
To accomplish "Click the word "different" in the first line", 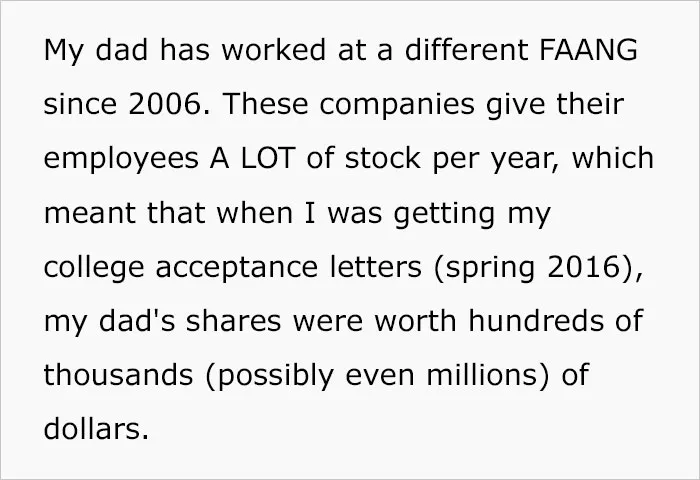I will coord(467,49).
